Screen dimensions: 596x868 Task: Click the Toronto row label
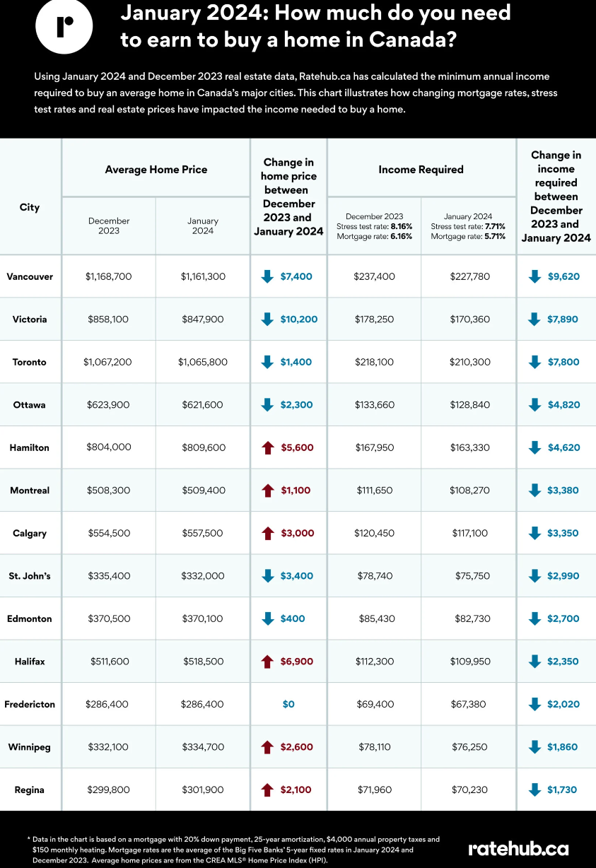coord(30,362)
